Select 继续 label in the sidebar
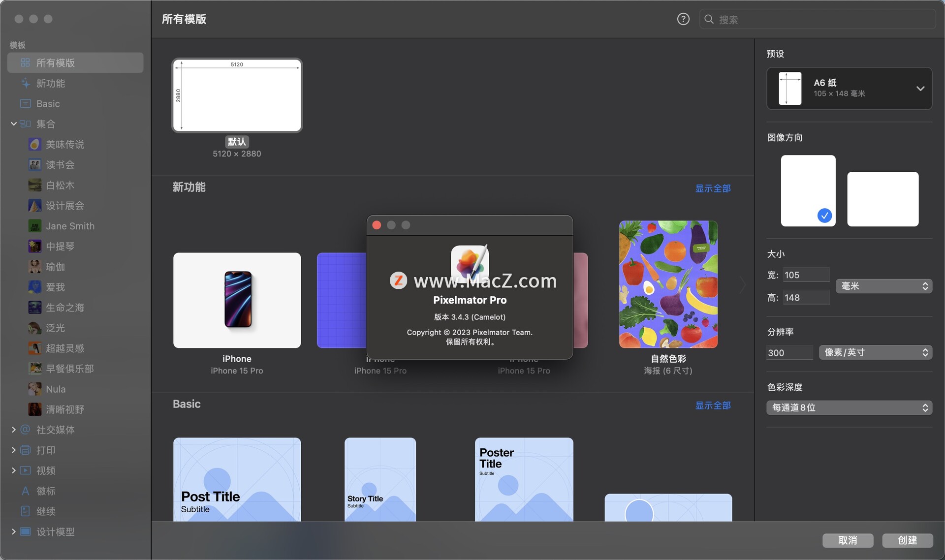 click(46, 511)
